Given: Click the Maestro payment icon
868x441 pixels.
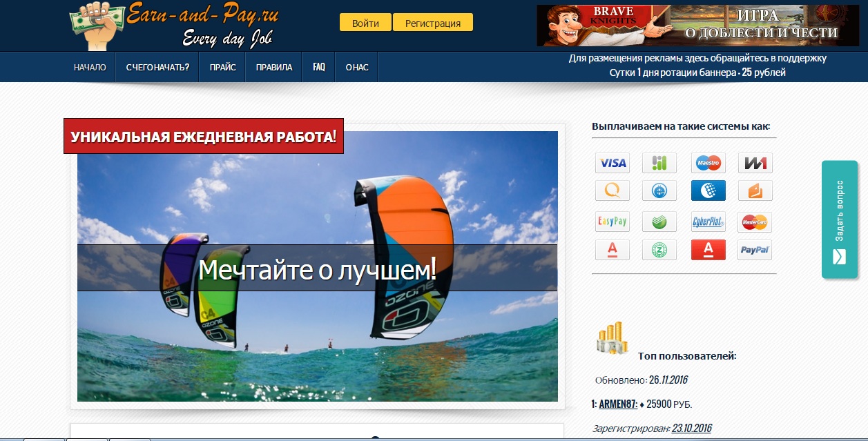Looking at the screenshot, I should click(708, 163).
